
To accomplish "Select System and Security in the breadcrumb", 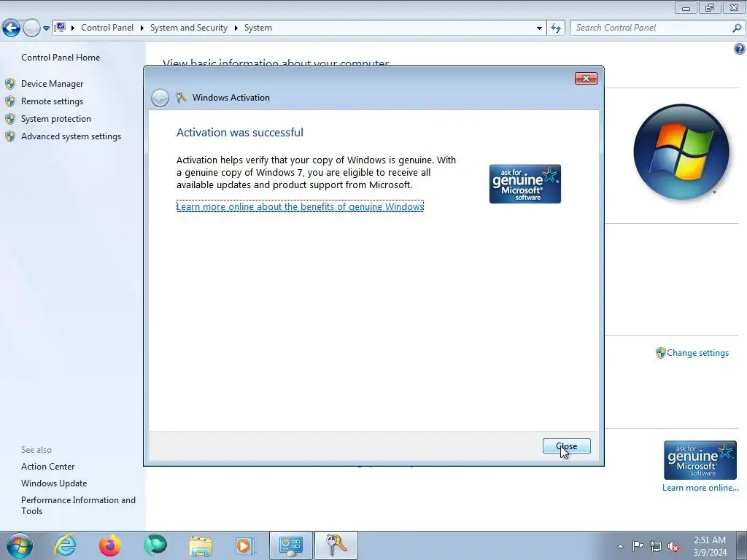I will 189,28.
